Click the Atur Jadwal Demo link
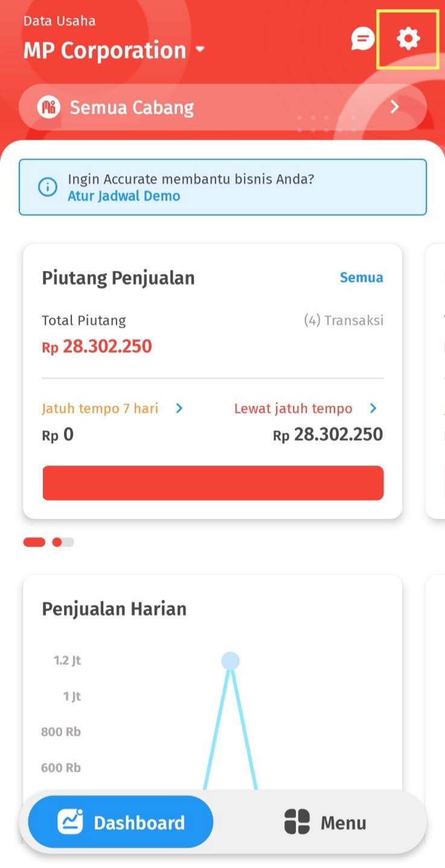 click(x=124, y=196)
